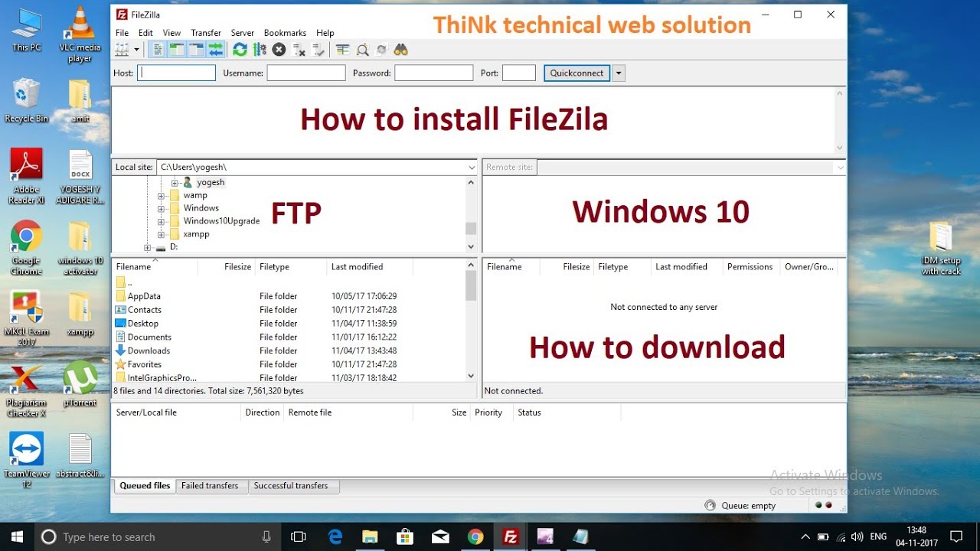This screenshot has height=551, width=980.
Task: Select the Downloads folder row
Action: coord(289,351)
